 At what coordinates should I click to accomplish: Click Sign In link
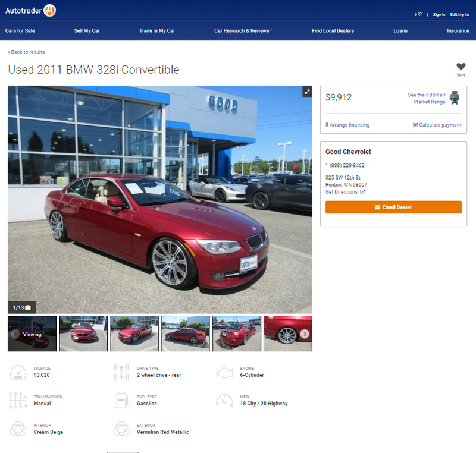(x=439, y=14)
